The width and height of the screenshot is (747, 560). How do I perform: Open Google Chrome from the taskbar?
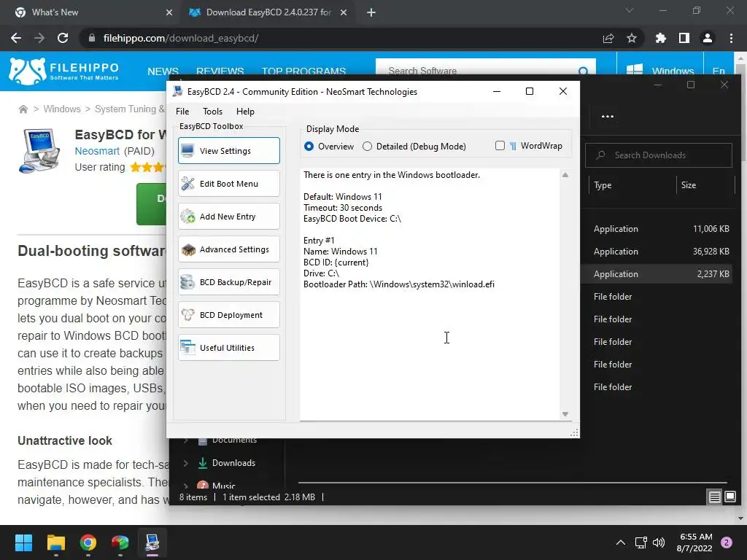point(88,542)
